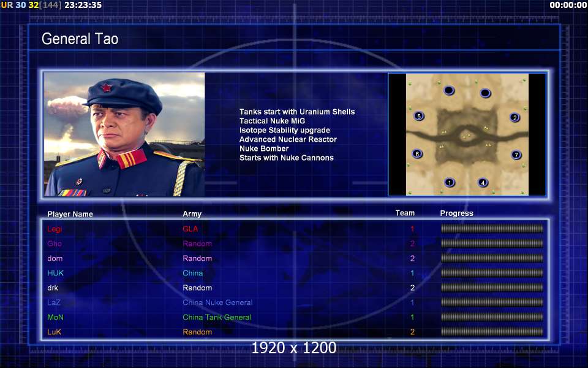Select the HUK player row name

pos(56,273)
